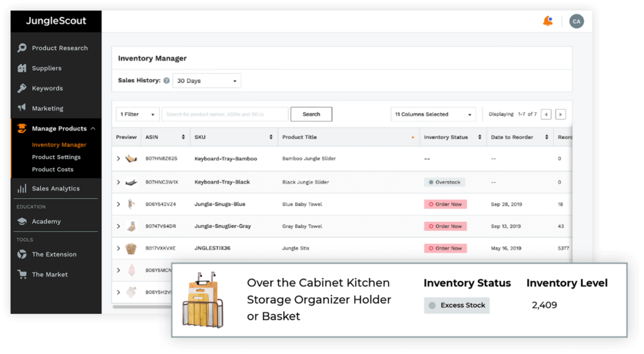Open Bamboo Jungle Slider preview thumbnail
Screen dimensions: 644x354
coord(131,158)
